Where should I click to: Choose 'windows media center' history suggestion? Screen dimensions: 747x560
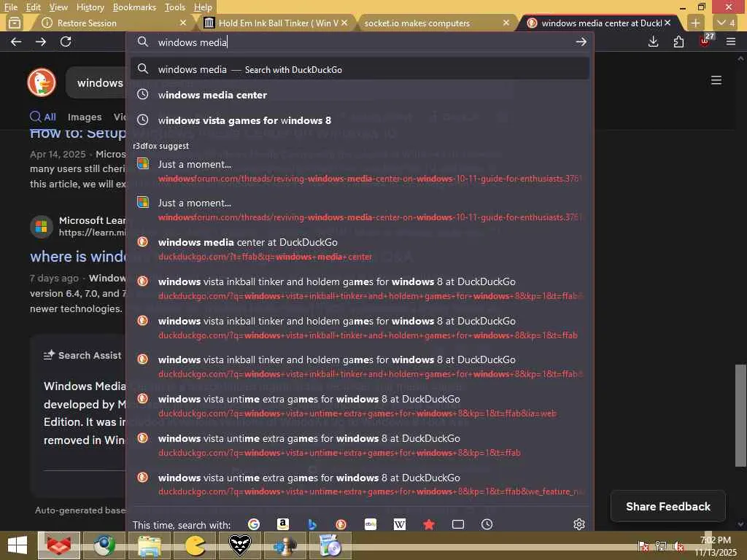coord(360,95)
